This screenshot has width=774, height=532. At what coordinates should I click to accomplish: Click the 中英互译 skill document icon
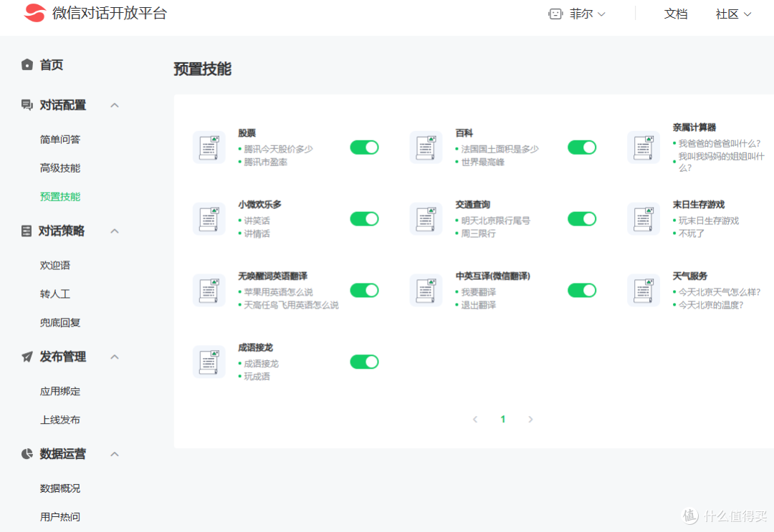tap(426, 290)
